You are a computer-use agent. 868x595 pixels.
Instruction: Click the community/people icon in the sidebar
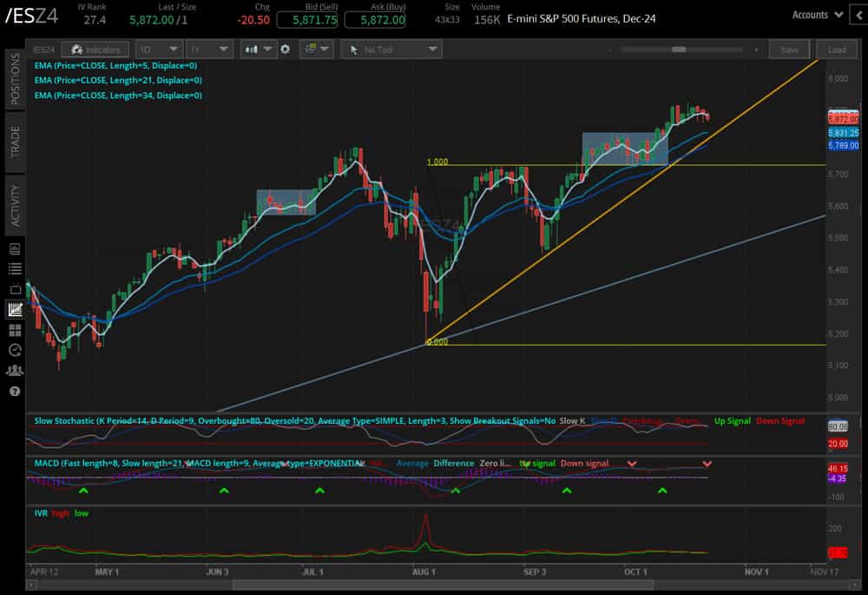point(14,370)
